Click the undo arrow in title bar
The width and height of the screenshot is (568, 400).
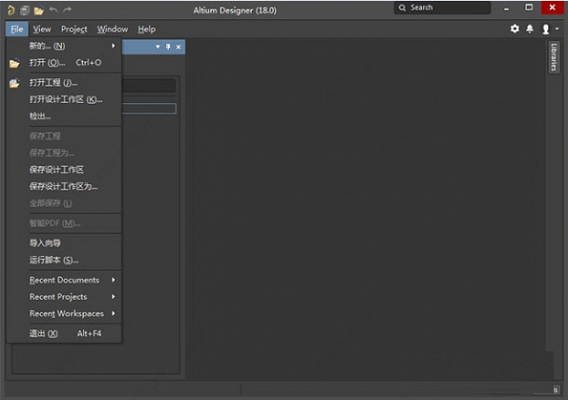53,10
